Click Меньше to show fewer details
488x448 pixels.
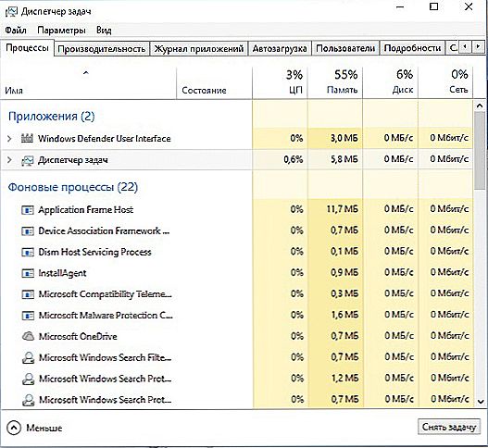44,428
